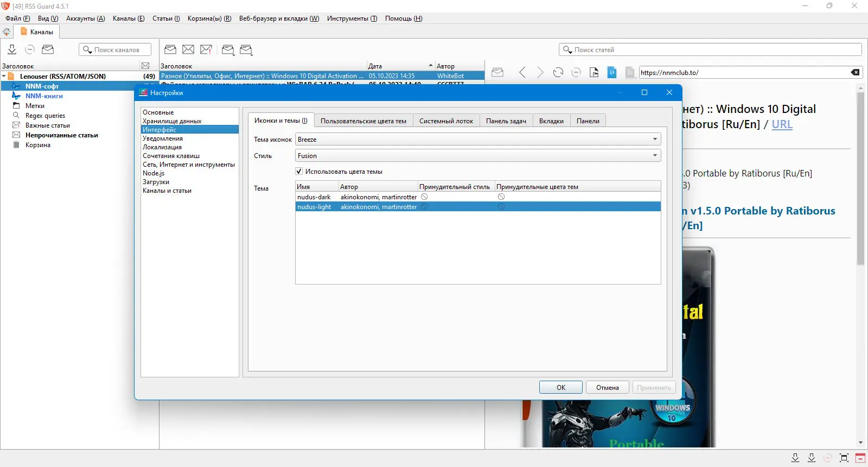Collapse the Lenouser account tree node

point(4,76)
